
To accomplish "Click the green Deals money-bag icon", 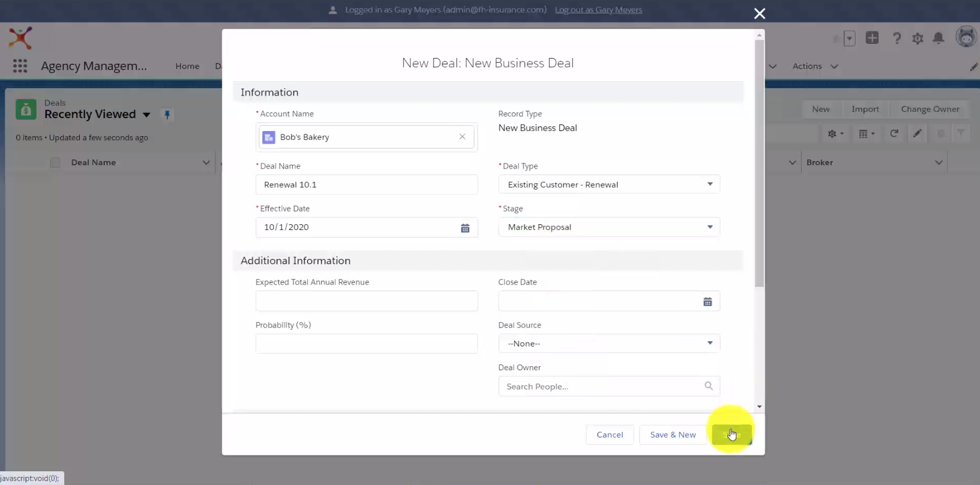I will [x=26, y=109].
